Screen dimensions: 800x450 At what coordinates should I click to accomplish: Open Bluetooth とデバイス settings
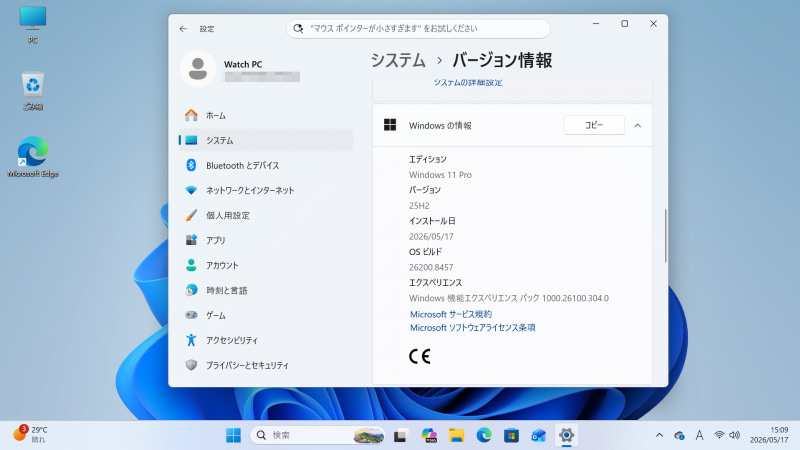tap(265, 165)
